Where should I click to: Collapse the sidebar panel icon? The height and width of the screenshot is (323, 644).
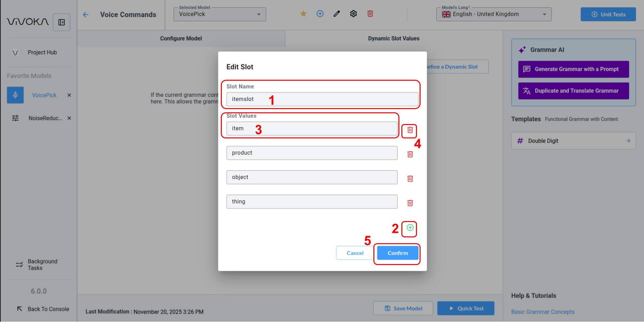tap(61, 22)
